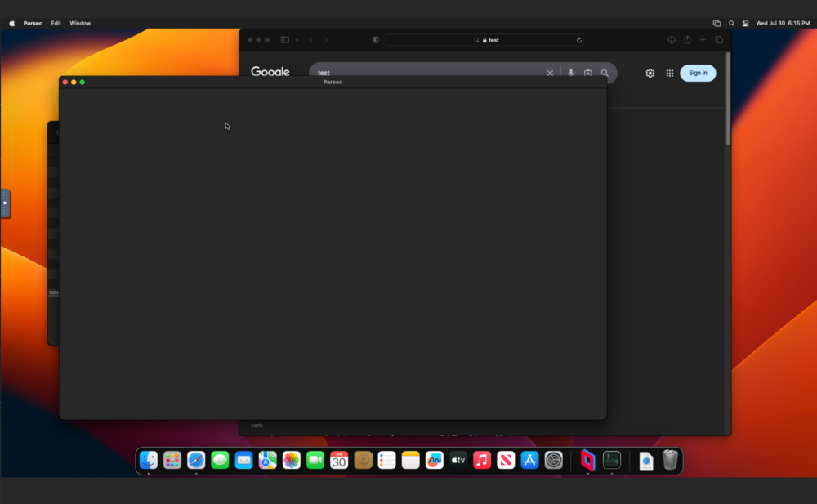Show tab overview in Safari

pyautogui.click(x=719, y=39)
